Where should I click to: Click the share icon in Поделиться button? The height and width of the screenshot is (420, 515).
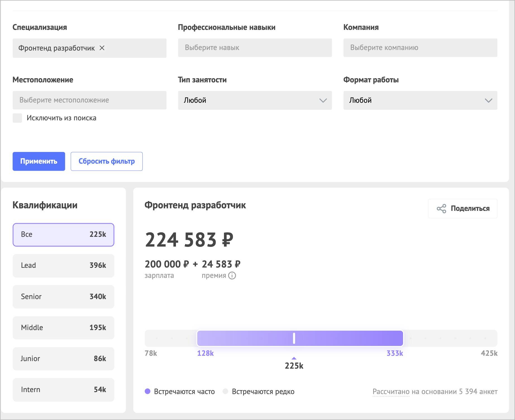[441, 209]
